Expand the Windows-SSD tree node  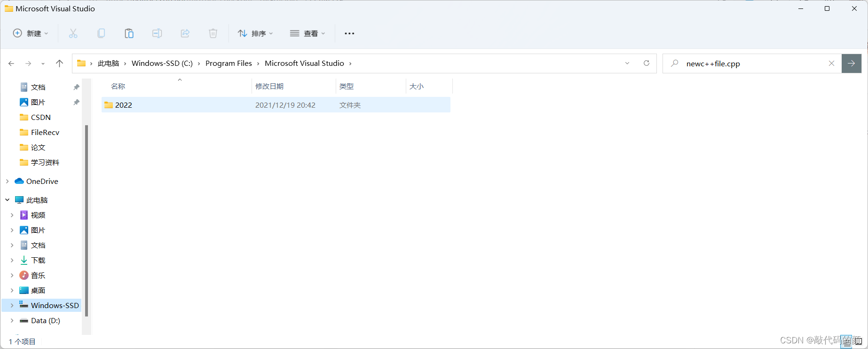tap(12, 305)
